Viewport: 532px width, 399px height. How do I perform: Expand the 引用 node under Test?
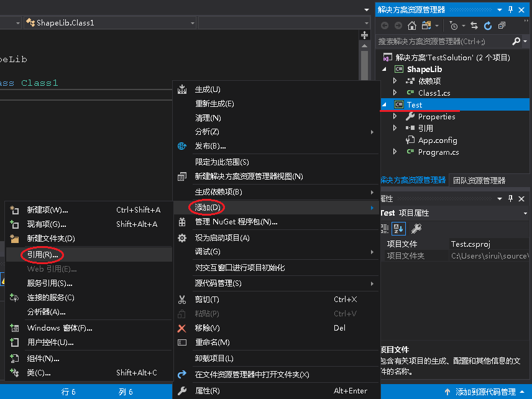coord(395,128)
